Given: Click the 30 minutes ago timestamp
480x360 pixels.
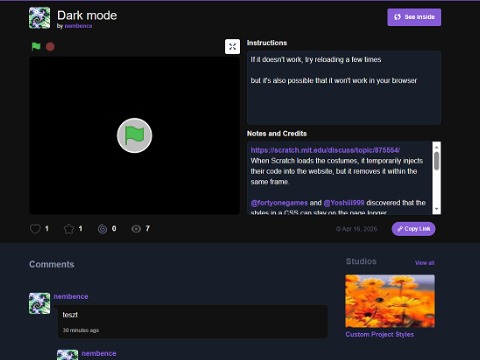Looking at the screenshot, I should coord(81,330).
